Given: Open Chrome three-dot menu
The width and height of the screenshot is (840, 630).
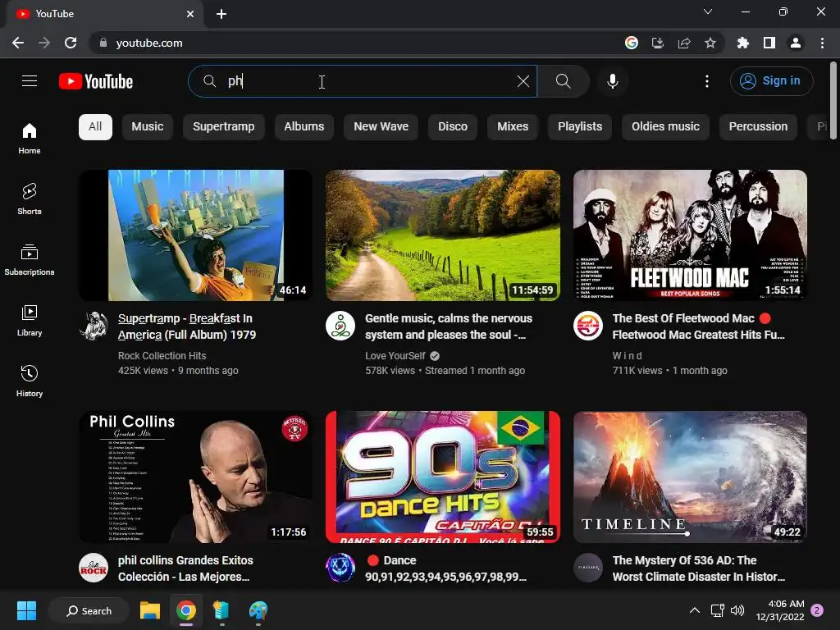Looking at the screenshot, I should [x=822, y=43].
